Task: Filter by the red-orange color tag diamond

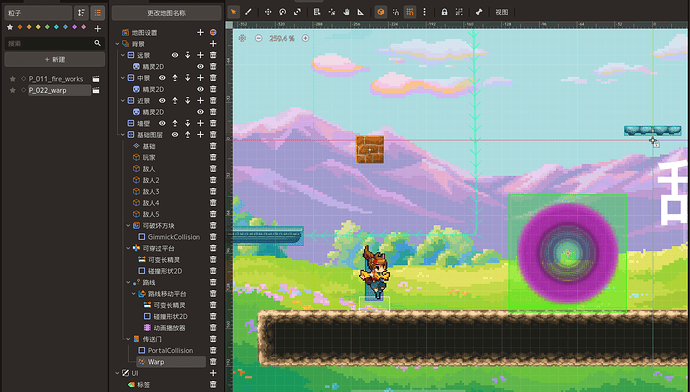Action: click(x=20, y=27)
